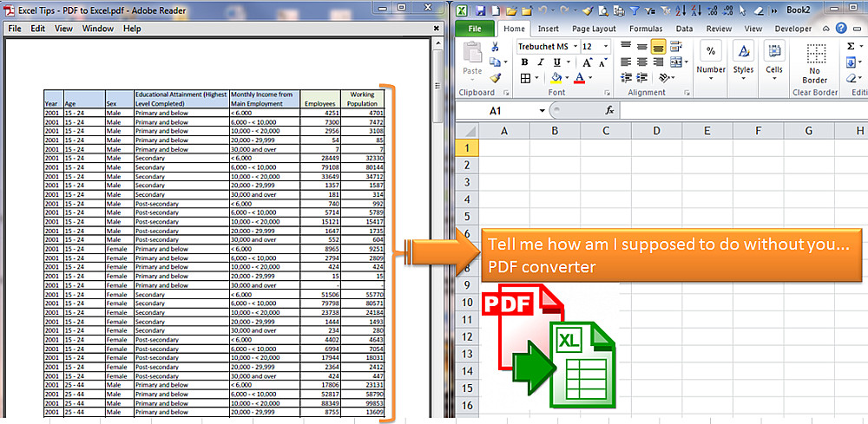Screen dimensions: 868x424
Task: Switch to the Page Layout ribbon tab
Action: pyautogui.click(x=594, y=29)
